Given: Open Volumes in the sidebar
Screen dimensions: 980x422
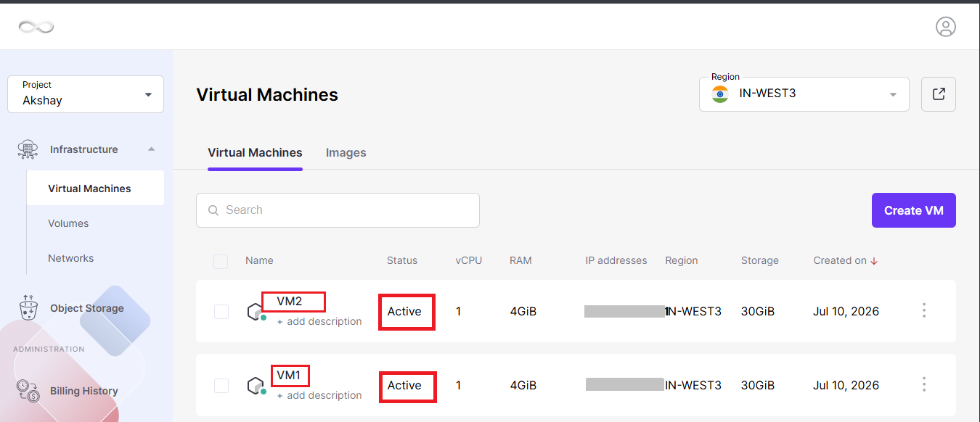Looking at the screenshot, I should click(x=68, y=223).
